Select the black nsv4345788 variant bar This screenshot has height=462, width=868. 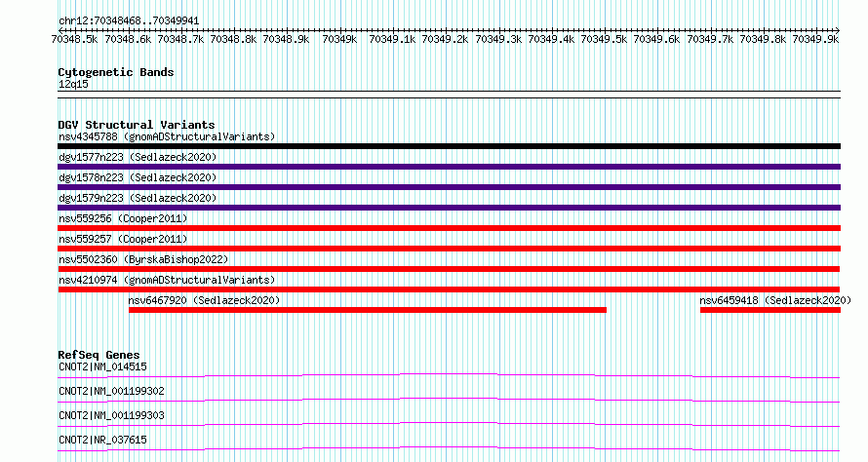coord(449,146)
